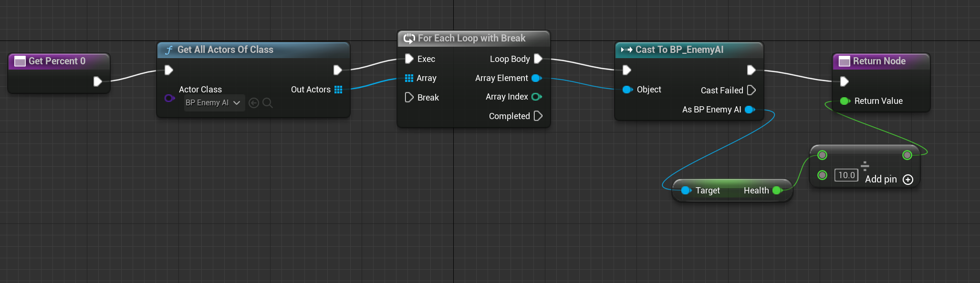The width and height of the screenshot is (980, 283).
Task: Click Get All Actors Of Class exec output pin
Action: pos(337,70)
